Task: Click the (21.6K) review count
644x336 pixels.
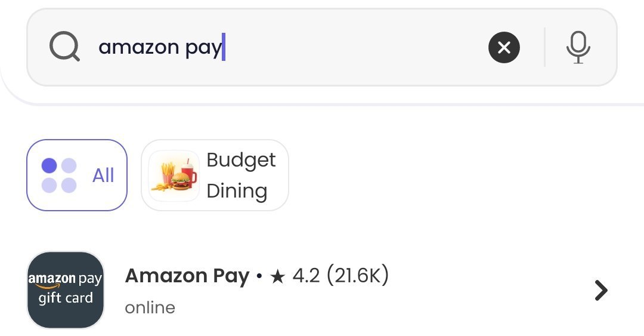Action: (x=357, y=276)
